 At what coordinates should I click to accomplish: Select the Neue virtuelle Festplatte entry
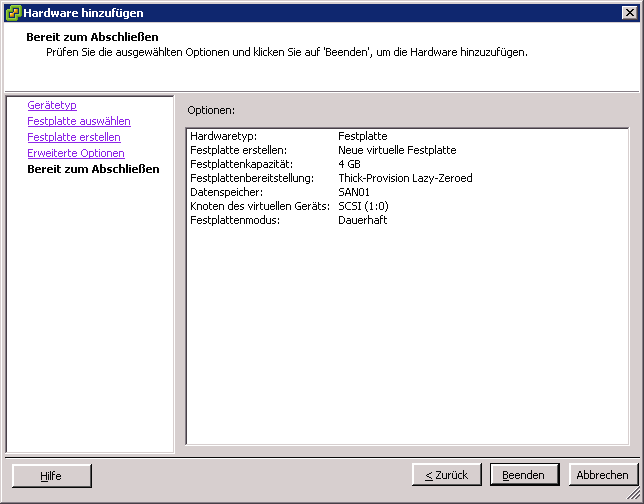(x=397, y=150)
